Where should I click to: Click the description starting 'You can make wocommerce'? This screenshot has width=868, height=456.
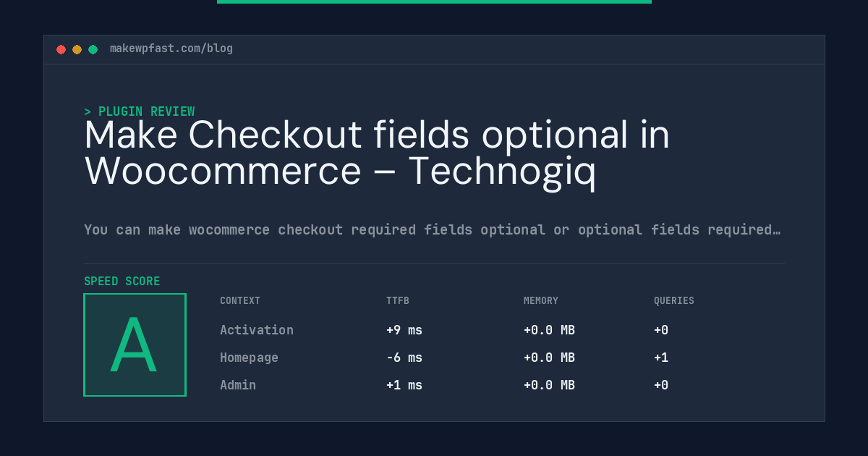[x=432, y=229]
